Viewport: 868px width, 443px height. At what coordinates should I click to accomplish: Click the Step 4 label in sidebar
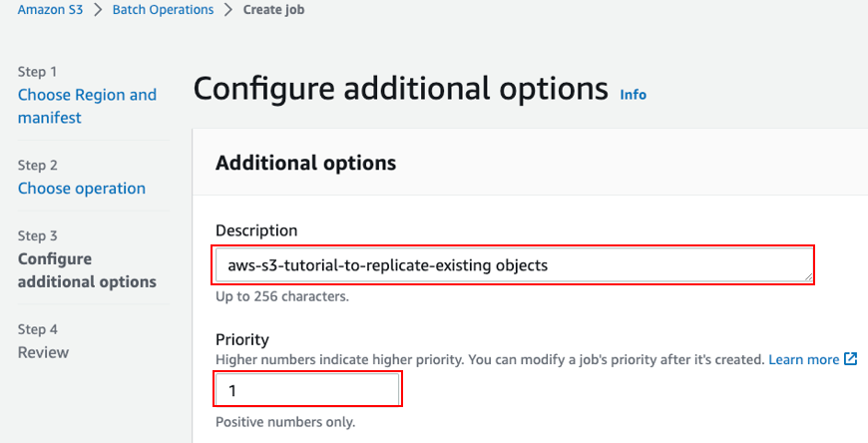[37, 329]
